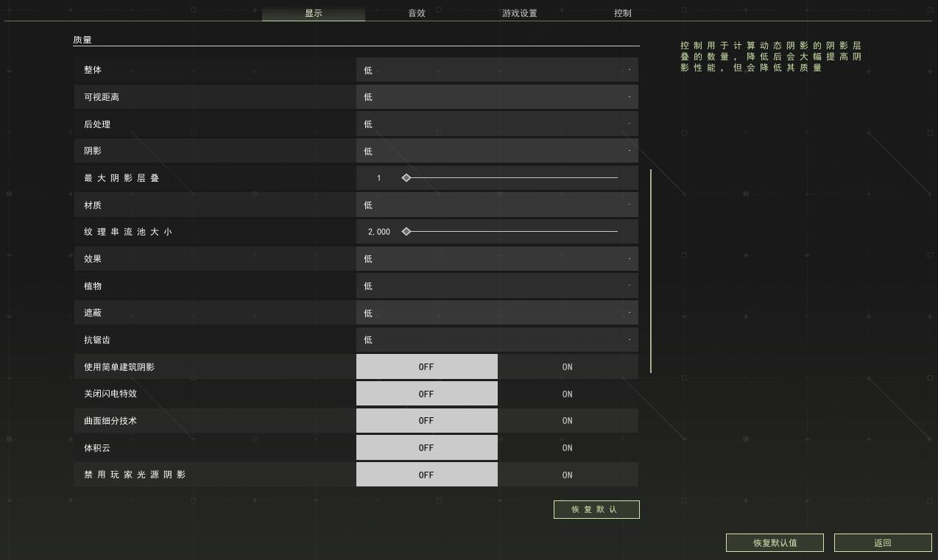
Task: Open the 效果 dropdown
Action: point(497,259)
